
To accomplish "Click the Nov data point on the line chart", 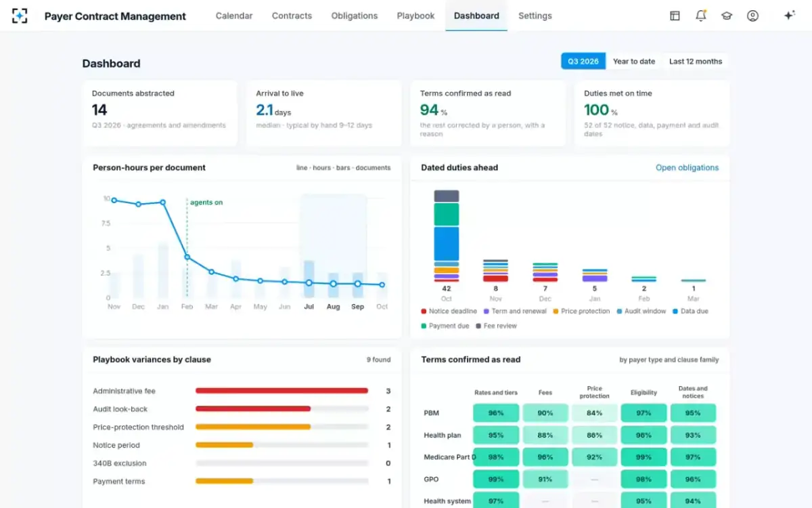I will [114, 200].
